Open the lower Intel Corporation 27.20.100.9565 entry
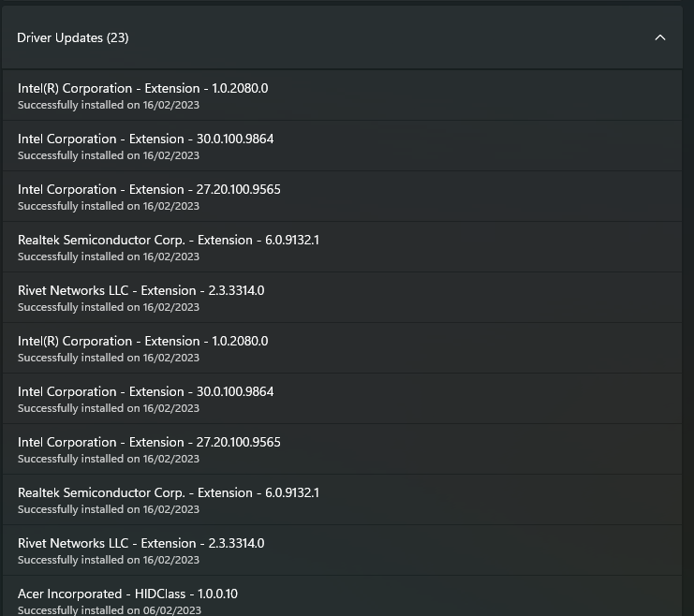Viewport: 694px width, 616px height. [x=342, y=448]
